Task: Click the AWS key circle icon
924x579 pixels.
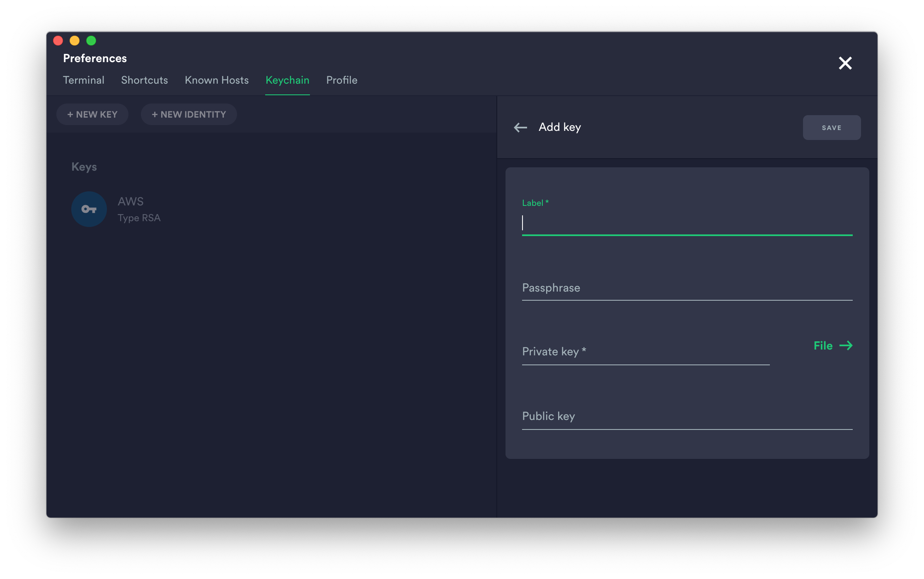Action: [89, 209]
